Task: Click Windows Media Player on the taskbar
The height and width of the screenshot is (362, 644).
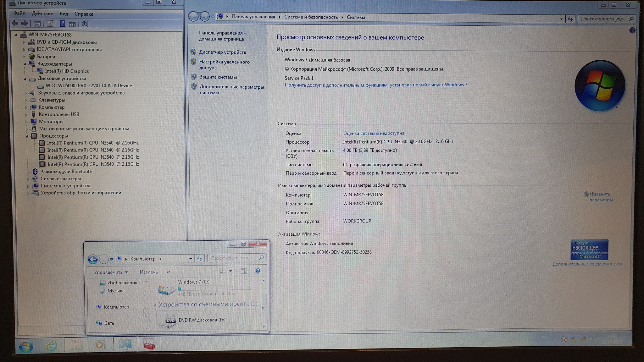Action: [99, 345]
